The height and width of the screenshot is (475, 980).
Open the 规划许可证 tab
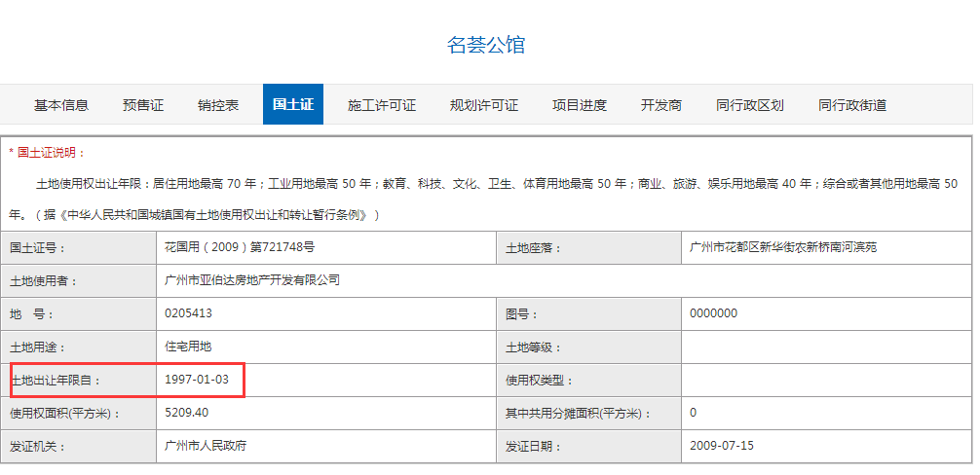click(484, 105)
